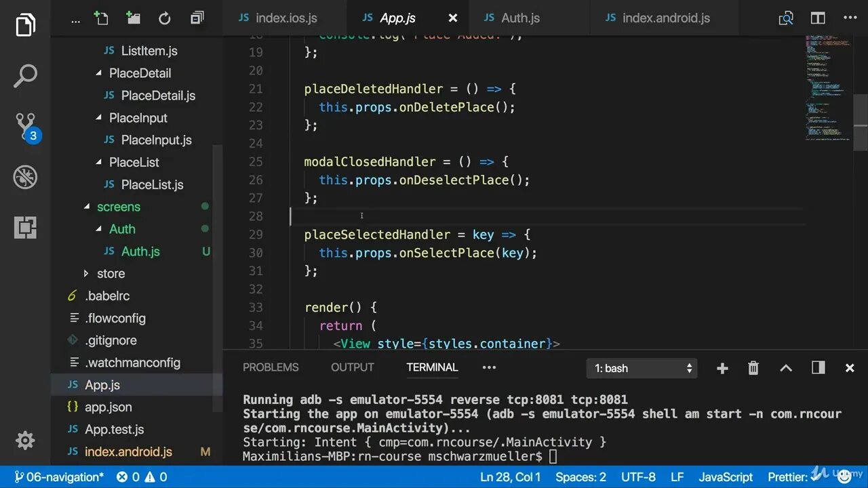Open .watchmanconfig file in explorer
Viewport: 868px width, 488px height.
[132, 363]
